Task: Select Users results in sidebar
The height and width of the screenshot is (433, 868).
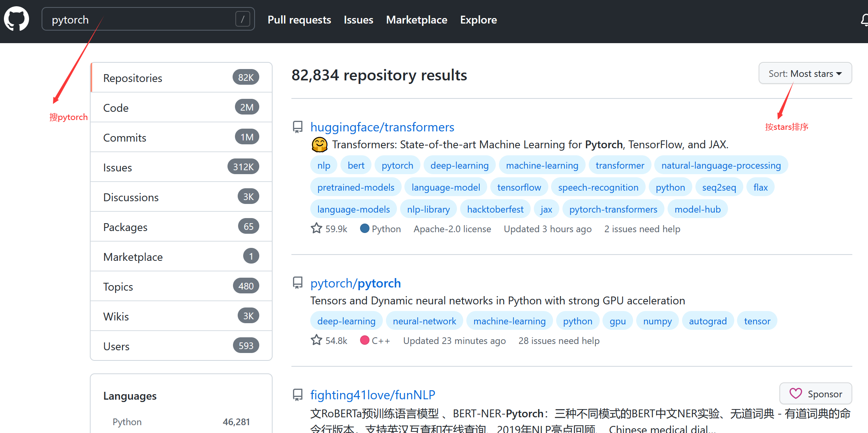Action: tap(181, 346)
